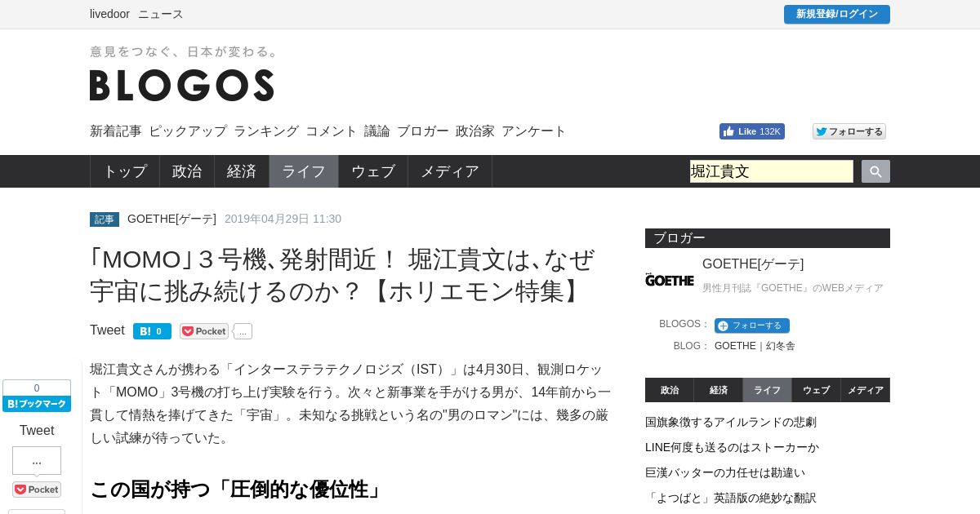Go to 議論 menu link
The image size is (980, 514).
377,131
